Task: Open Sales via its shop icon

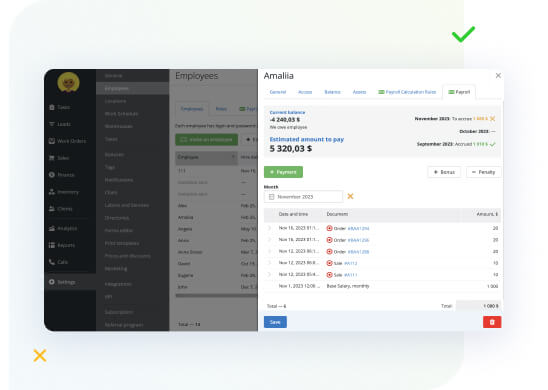Action: click(52, 158)
